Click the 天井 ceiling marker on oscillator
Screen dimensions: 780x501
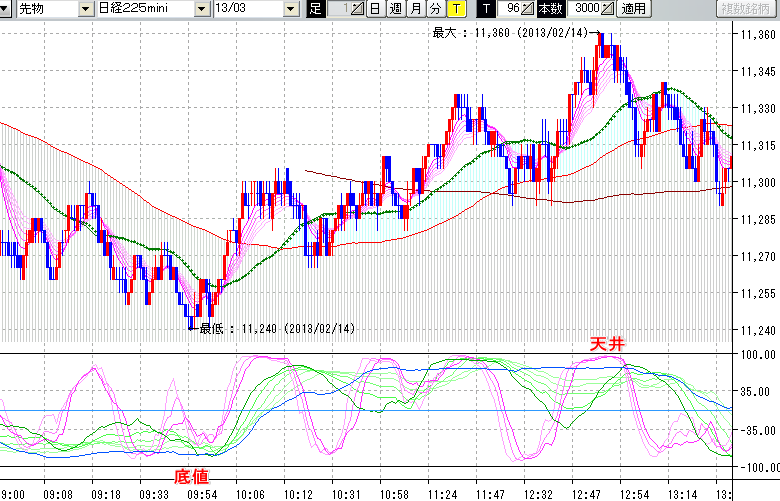pos(606,343)
